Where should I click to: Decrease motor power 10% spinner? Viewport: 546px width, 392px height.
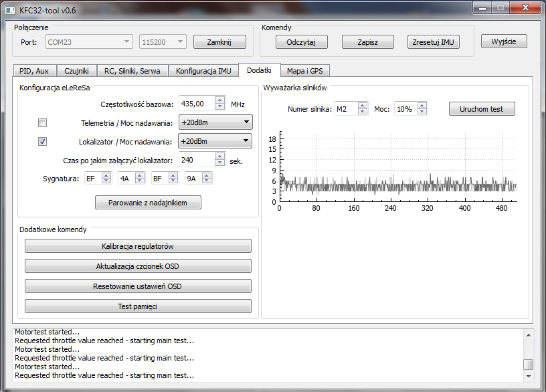tap(422, 111)
